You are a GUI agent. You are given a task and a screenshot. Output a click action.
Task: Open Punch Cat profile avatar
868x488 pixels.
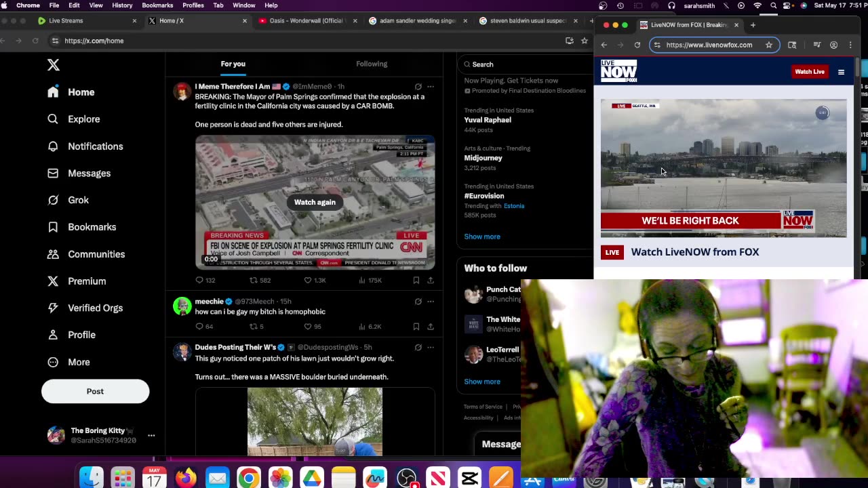(473, 294)
